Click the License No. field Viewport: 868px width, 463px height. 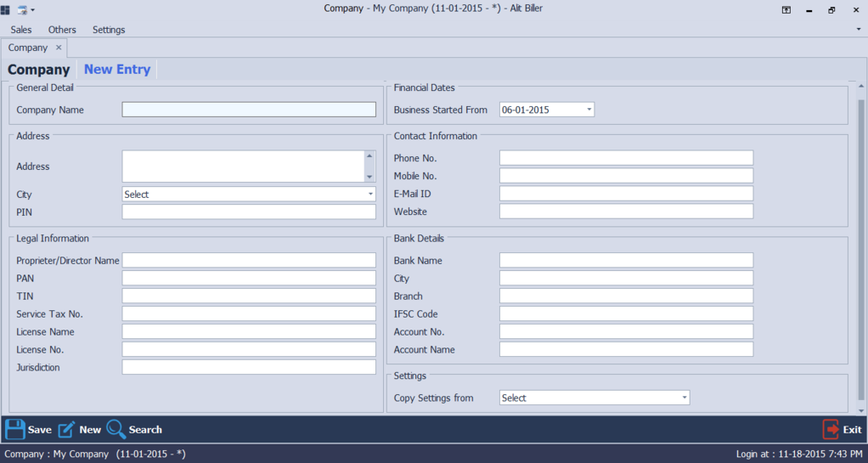249,349
